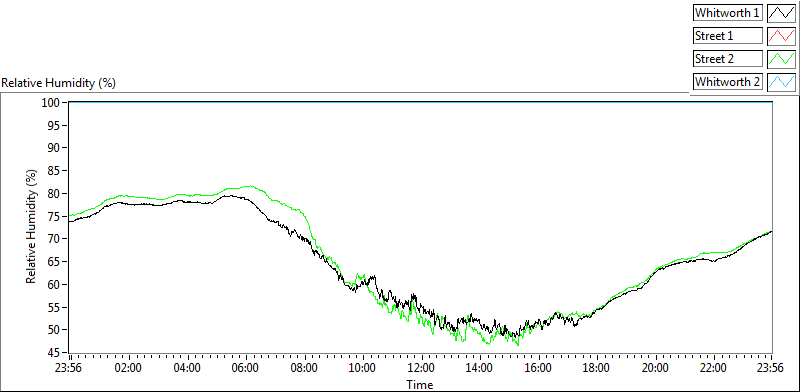The height and width of the screenshot is (392, 800).
Task: Select the Street 2 legend label
Action: coord(728,59)
